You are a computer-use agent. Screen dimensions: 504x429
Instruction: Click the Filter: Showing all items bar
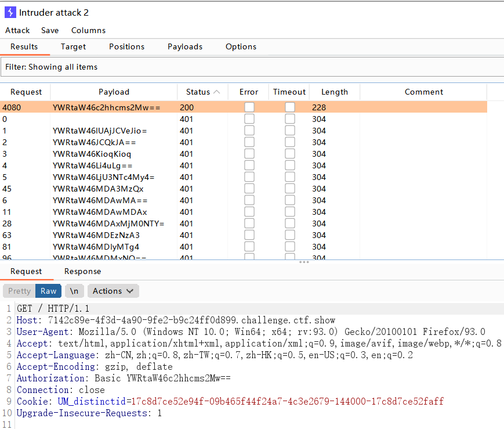click(x=252, y=67)
